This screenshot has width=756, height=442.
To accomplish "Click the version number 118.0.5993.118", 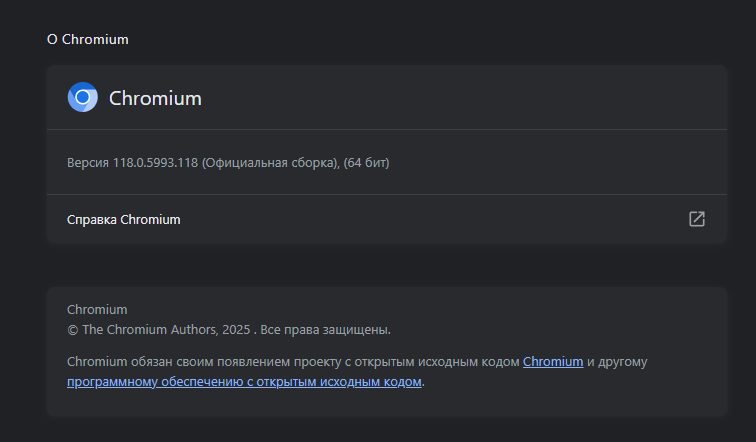I will point(155,162).
